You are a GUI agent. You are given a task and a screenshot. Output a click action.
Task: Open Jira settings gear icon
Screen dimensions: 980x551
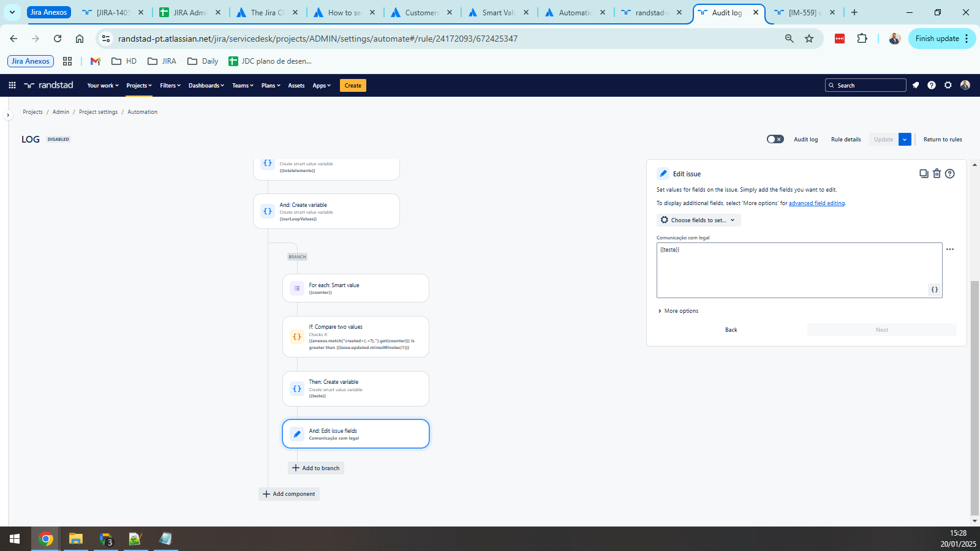948,85
